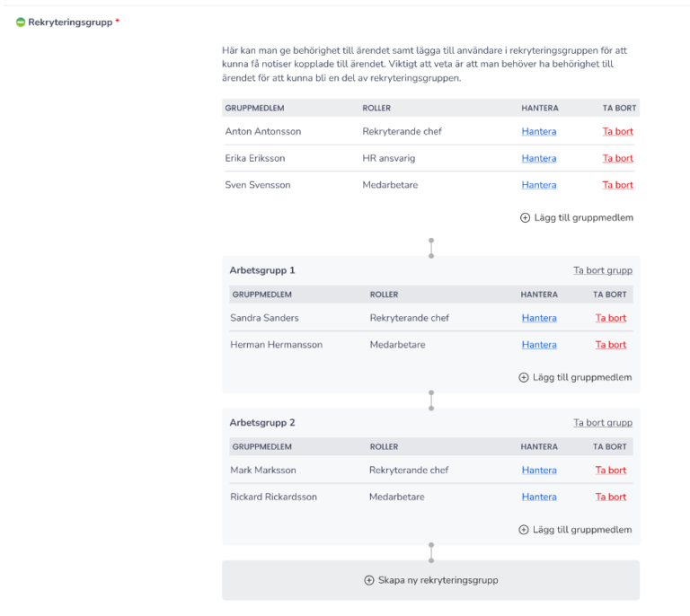This screenshot has width=690, height=616.
Task: Click plus icon in Arbetsgrupp 1's add member row
Action: 524,378
